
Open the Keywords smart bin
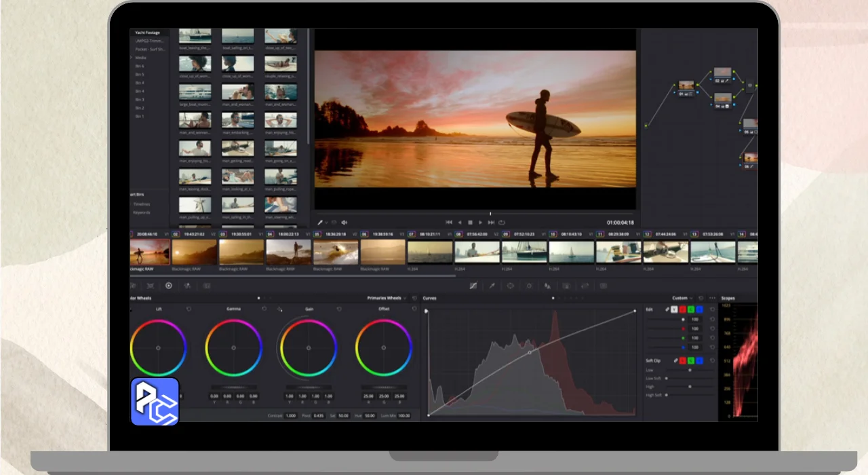pos(142,212)
